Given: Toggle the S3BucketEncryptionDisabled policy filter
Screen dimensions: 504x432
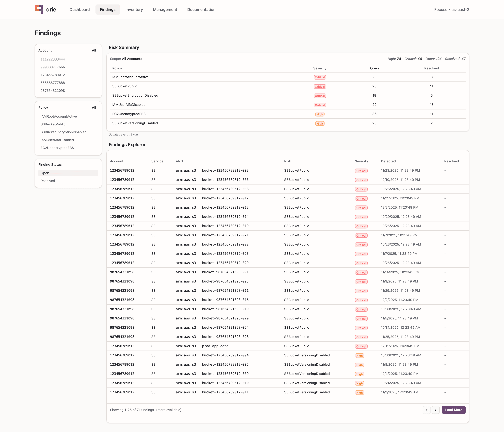Looking at the screenshot, I should [63, 132].
